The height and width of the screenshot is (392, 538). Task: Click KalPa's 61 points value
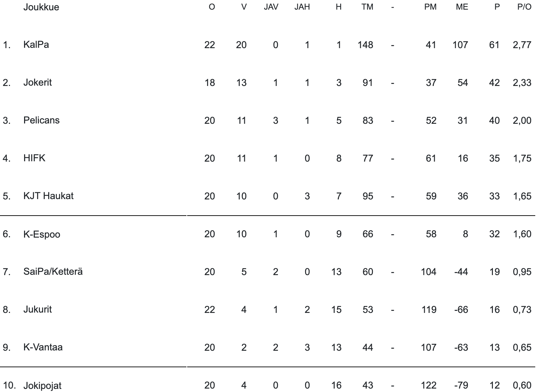[494, 45]
